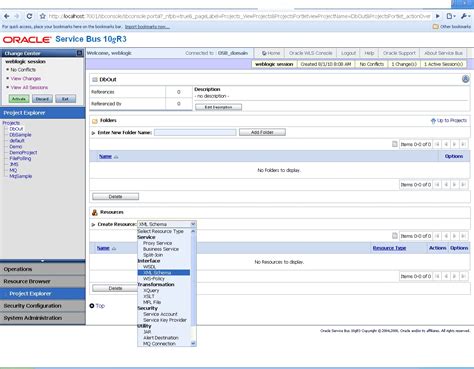
Task: Click the round icon right of the DbOut header
Action: coord(466,79)
